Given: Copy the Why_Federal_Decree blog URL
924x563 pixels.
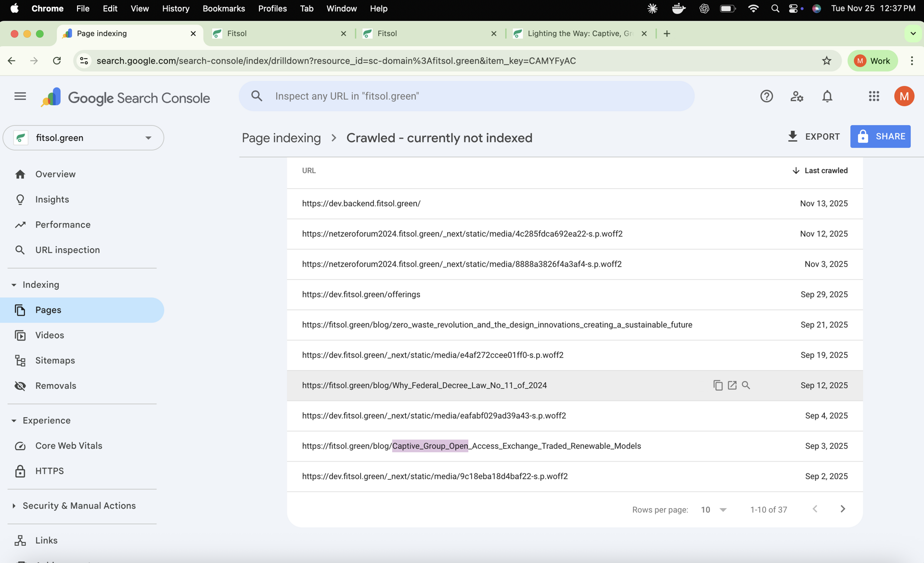Looking at the screenshot, I should click(x=718, y=385).
